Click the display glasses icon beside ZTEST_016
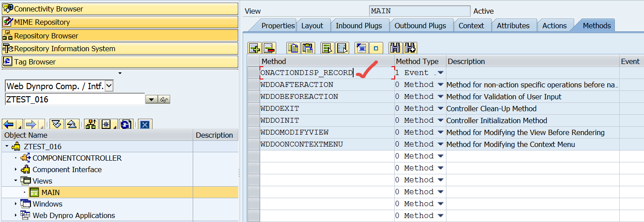The image size is (644, 222). [x=164, y=100]
